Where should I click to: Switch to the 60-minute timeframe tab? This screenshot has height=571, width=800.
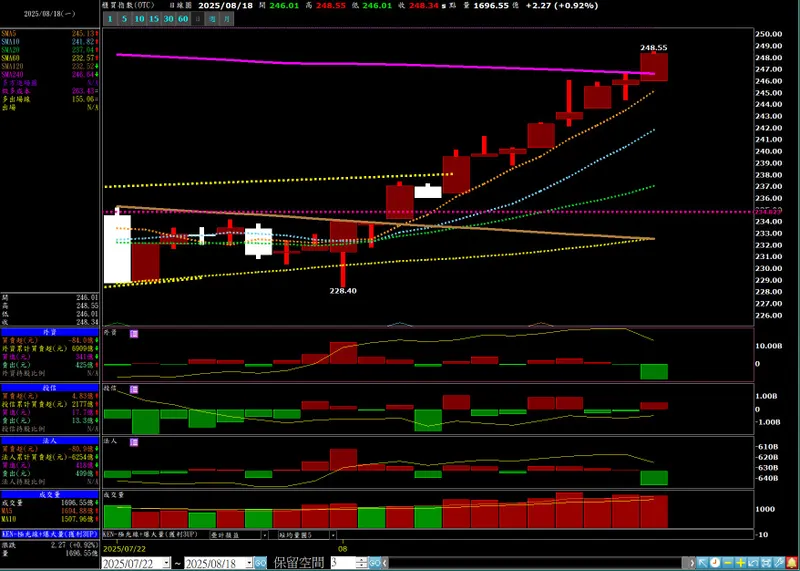183,19
